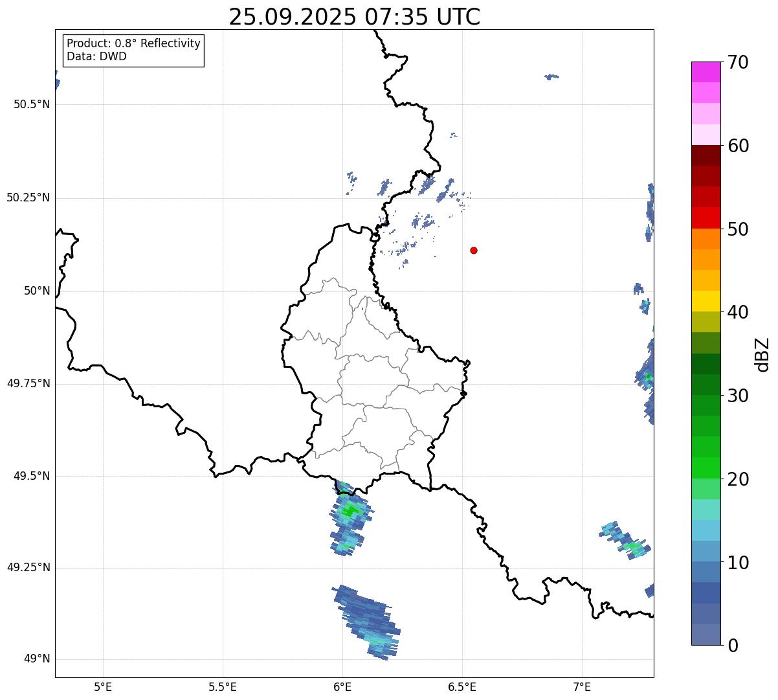This screenshot has height=700, width=778.
Task: Click the '5°E' longitude tick label
Action: pos(103,686)
